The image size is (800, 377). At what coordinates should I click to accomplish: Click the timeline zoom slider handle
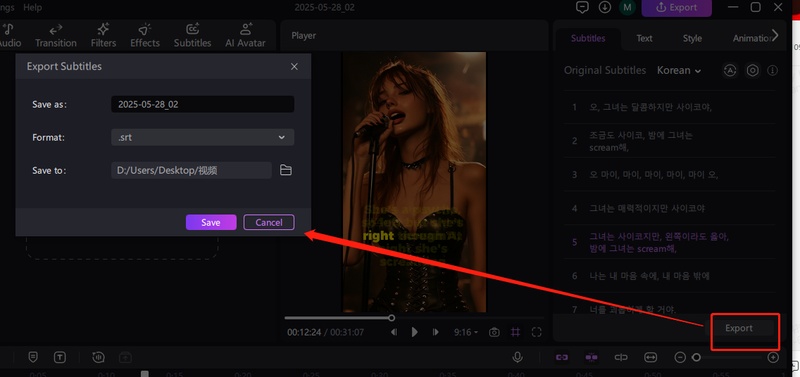tap(696, 358)
